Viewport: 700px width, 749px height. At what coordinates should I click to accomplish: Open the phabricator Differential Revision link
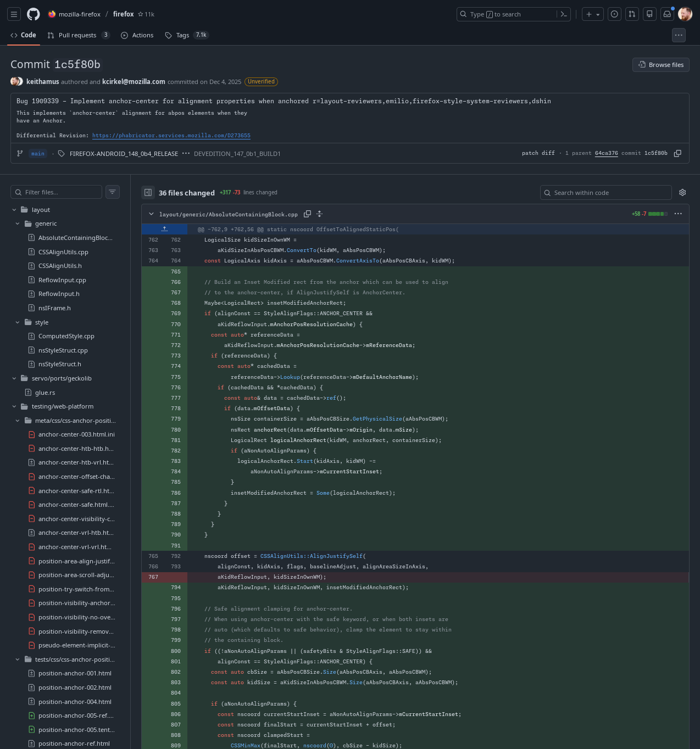point(171,136)
